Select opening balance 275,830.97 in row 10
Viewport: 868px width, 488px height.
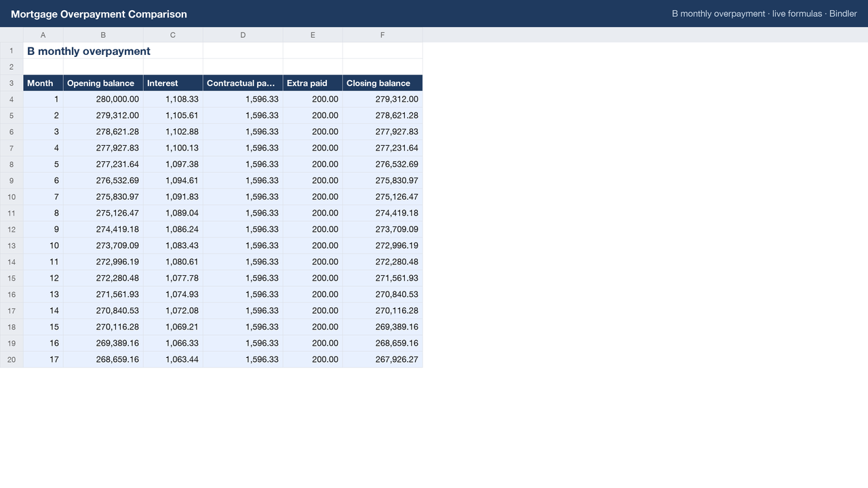[x=103, y=197]
